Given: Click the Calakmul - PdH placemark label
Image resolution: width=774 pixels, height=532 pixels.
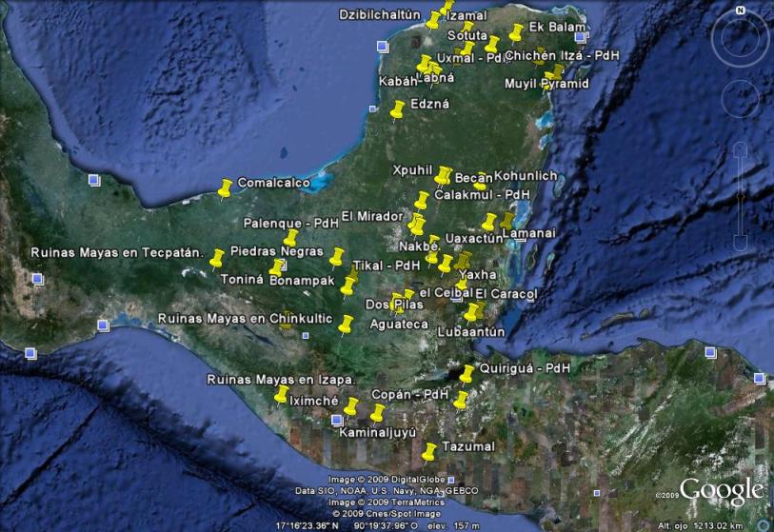Looking at the screenshot, I should click(x=481, y=194).
